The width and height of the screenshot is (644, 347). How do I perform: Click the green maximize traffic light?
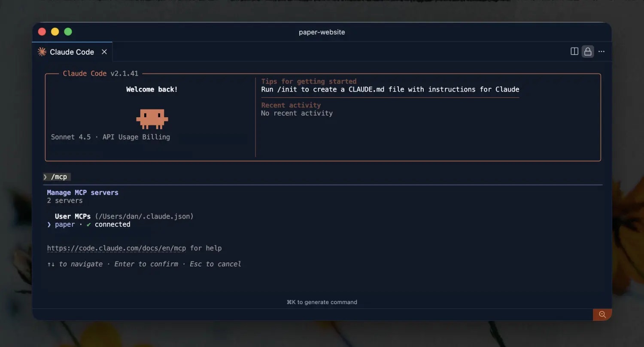(68, 31)
